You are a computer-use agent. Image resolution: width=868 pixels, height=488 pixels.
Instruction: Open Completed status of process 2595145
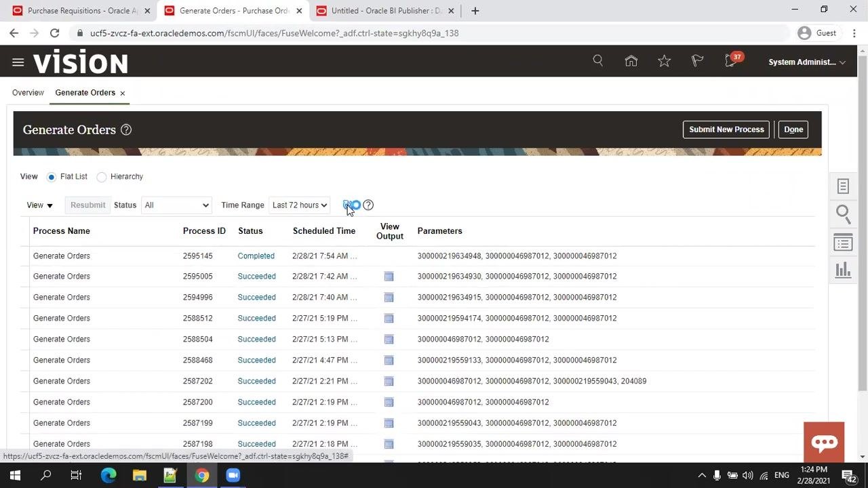tap(256, 256)
